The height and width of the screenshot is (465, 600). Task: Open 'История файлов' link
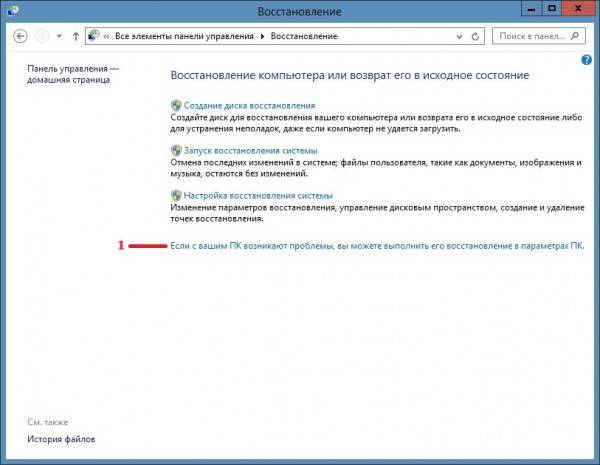coord(62,439)
